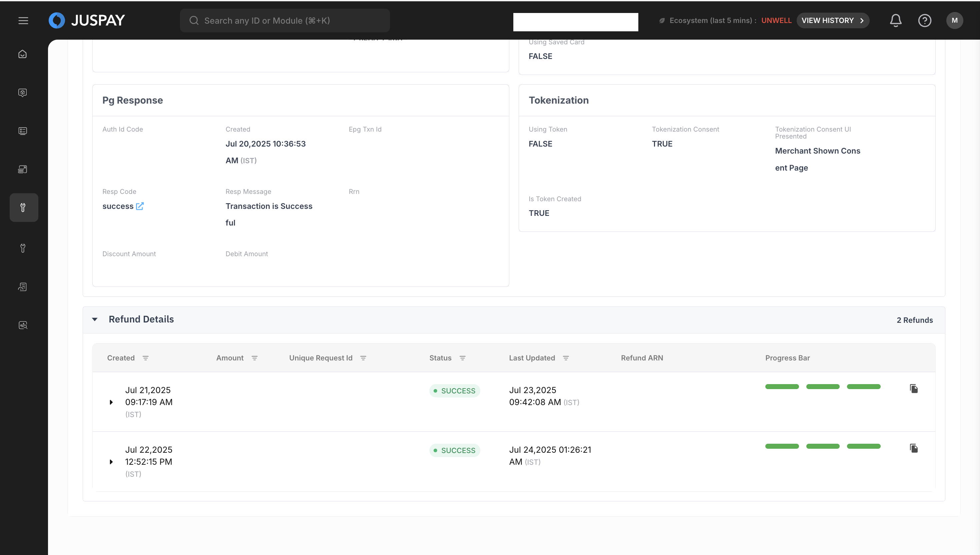
Task: Open the hamburger menu icon
Action: (23, 21)
